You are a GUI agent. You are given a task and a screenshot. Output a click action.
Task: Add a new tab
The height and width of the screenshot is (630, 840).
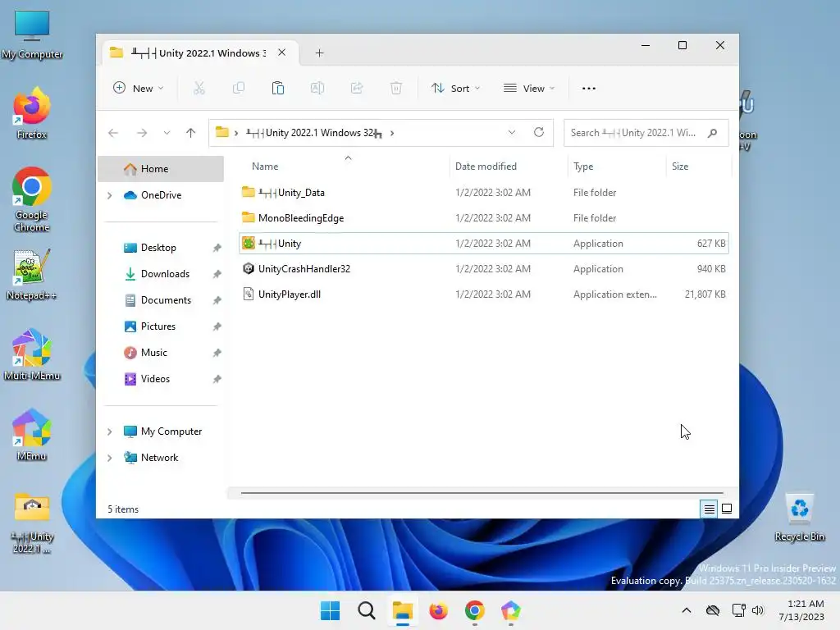coord(319,53)
